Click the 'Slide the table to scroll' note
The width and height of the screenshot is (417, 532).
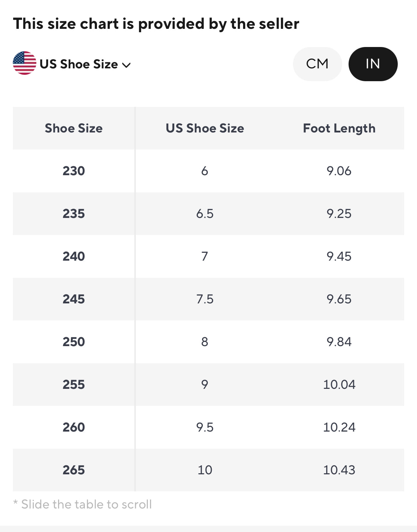click(83, 504)
